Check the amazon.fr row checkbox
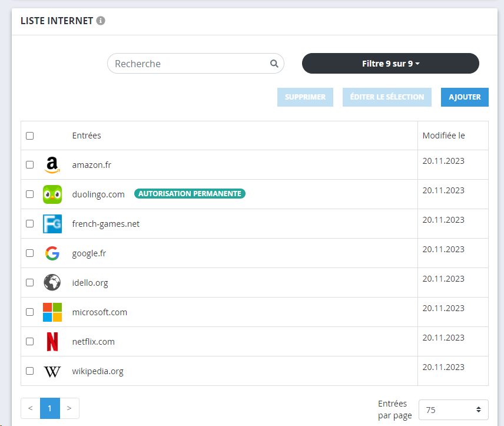The image size is (504, 426). [x=29, y=164]
